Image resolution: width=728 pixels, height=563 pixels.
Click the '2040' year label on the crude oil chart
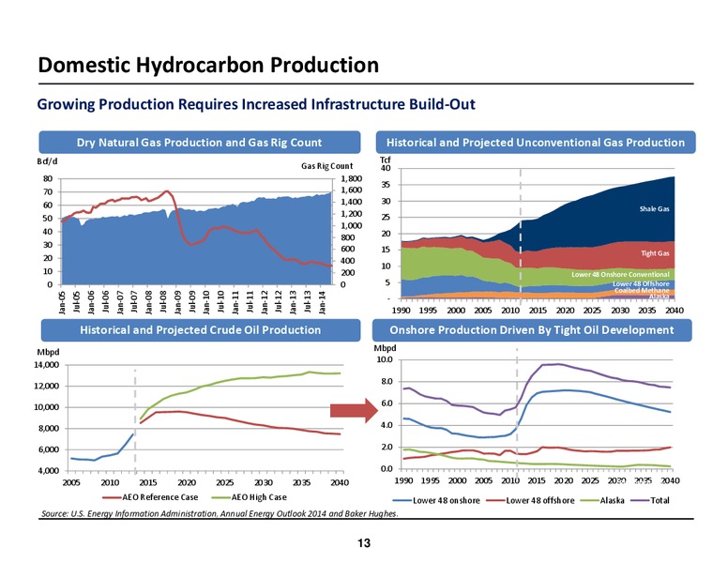[x=340, y=482]
